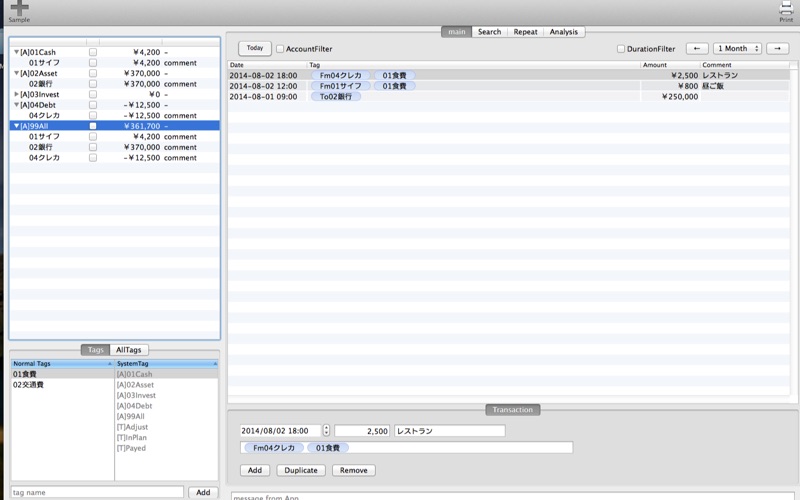Screen dimensions: 800x500
Task: Click the Comment column header
Action: tap(744, 65)
